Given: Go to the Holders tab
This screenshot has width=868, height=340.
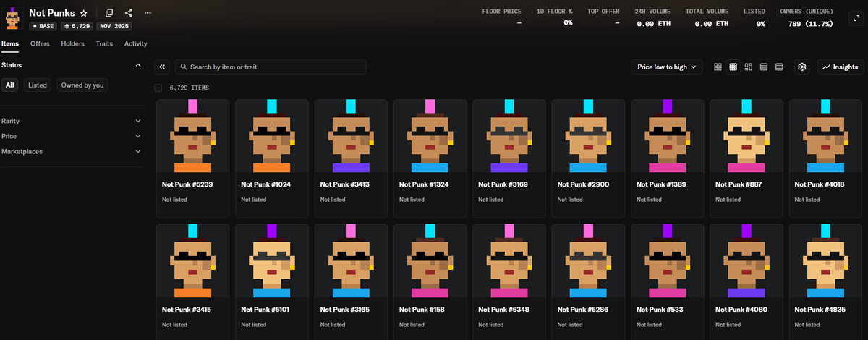Looking at the screenshot, I should tap(72, 43).
